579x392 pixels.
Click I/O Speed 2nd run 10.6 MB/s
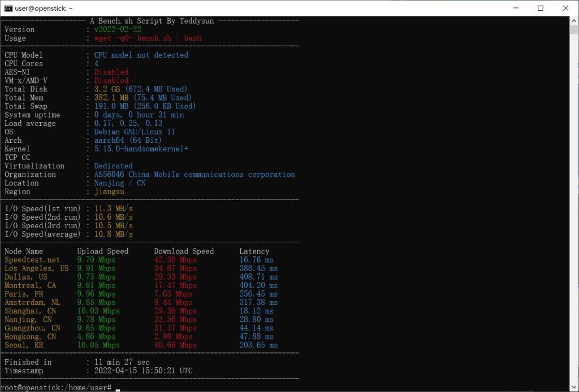(113, 217)
